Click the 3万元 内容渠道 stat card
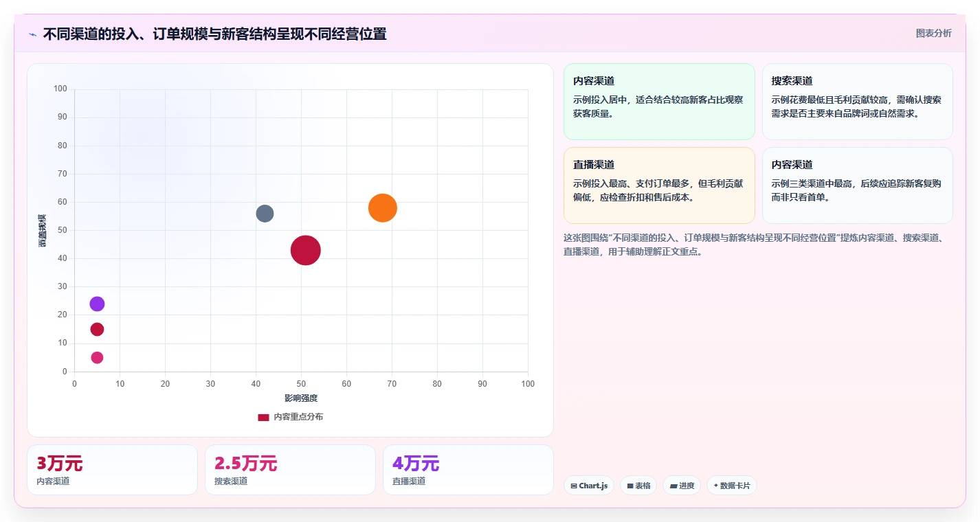This screenshot has height=522, width=980. coord(112,470)
